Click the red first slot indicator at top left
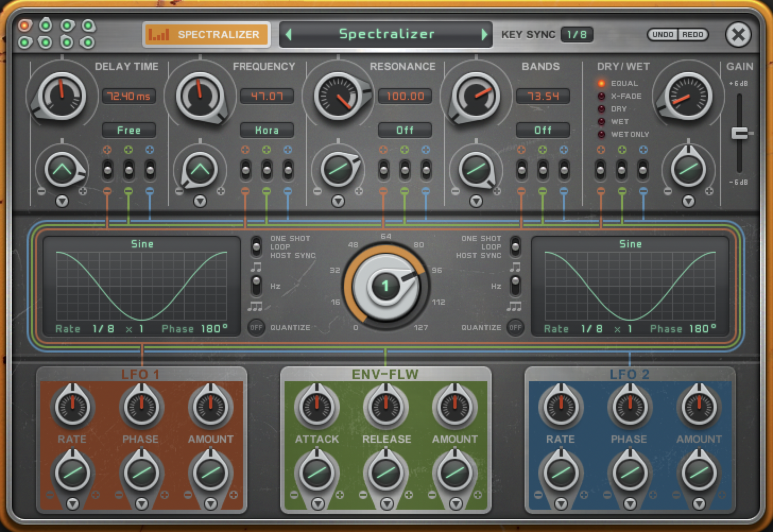 24,25
